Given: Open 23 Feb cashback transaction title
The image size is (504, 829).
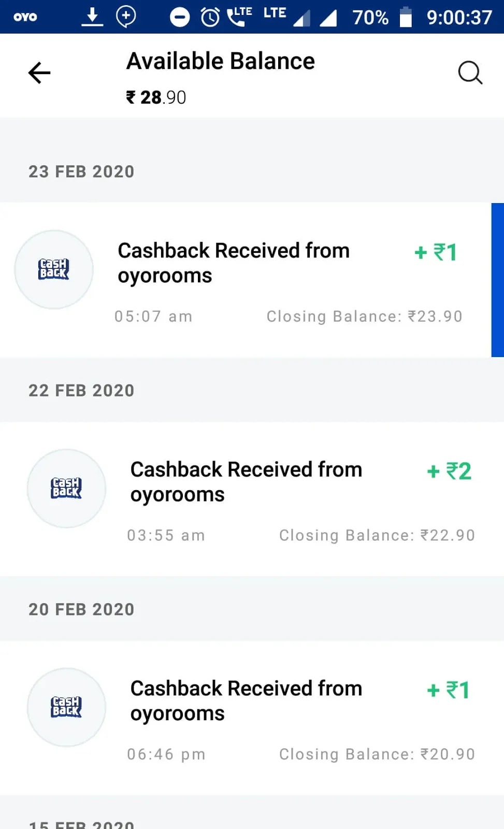Looking at the screenshot, I should coord(233,263).
